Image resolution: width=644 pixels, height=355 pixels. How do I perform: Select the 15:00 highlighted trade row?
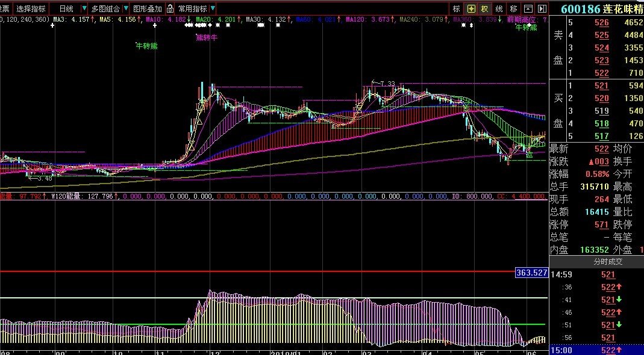596,350
